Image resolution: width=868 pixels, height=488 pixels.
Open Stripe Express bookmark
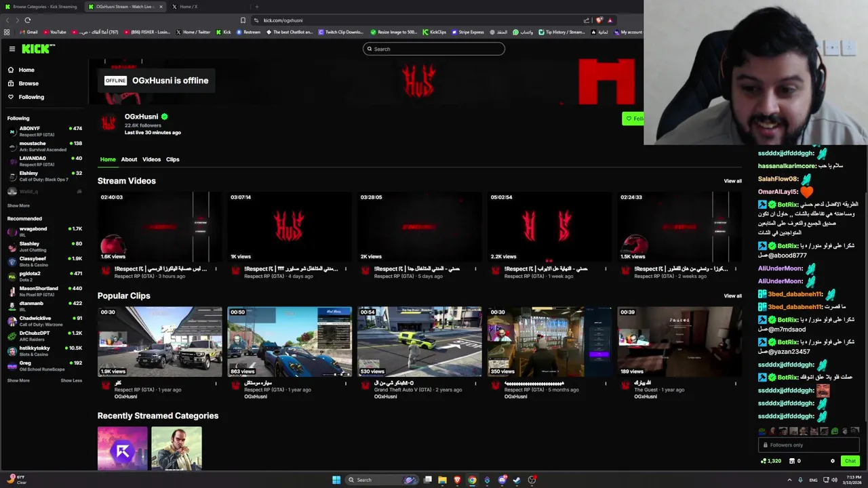pos(467,32)
